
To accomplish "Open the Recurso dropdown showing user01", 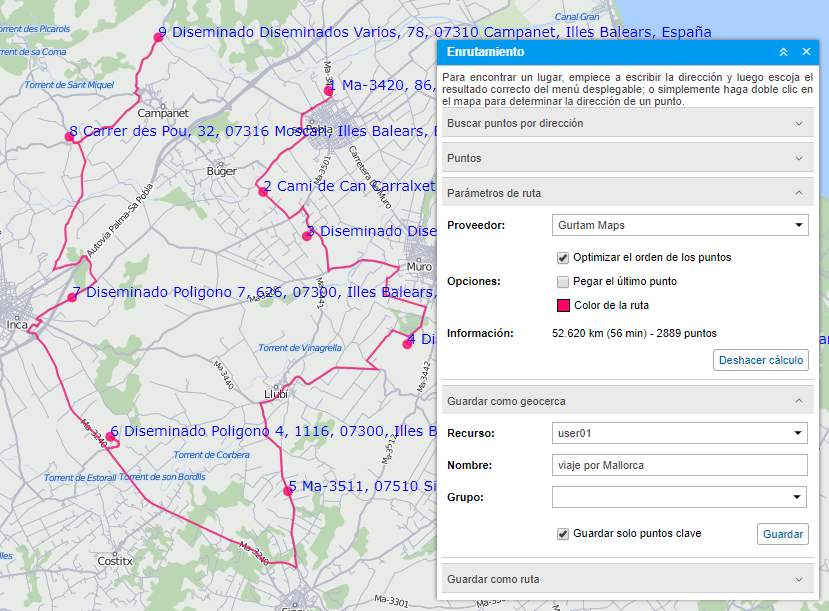I will coord(679,433).
